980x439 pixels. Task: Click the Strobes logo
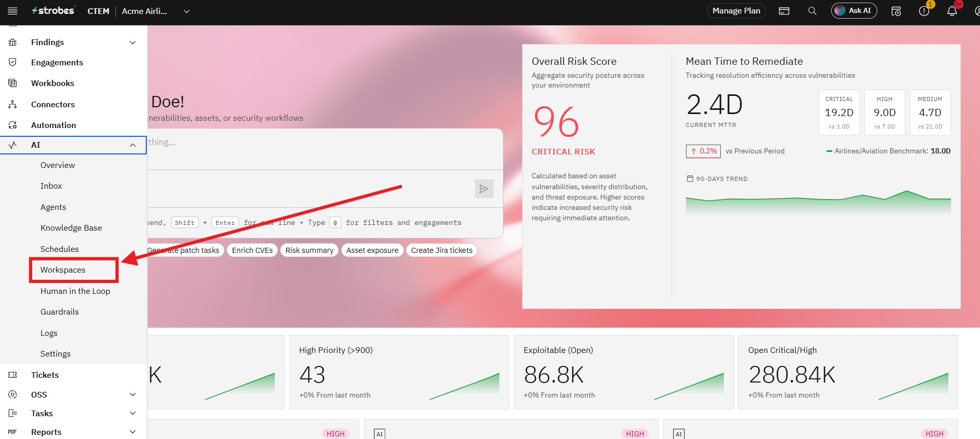53,11
